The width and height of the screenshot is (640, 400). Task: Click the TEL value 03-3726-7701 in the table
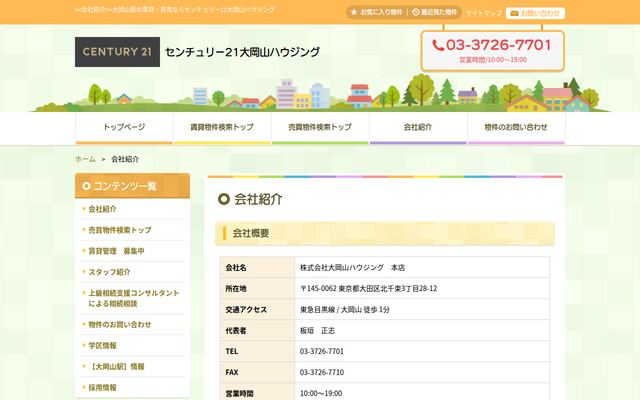pyautogui.click(x=322, y=351)
